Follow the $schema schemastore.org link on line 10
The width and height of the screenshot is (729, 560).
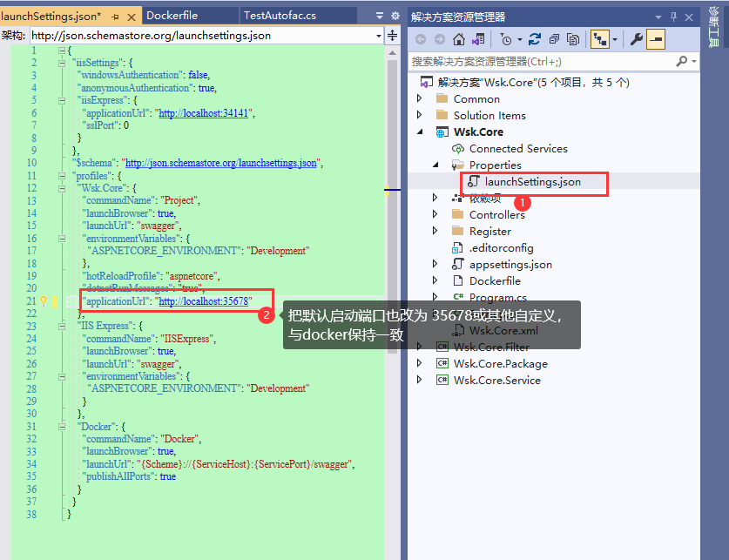(x=221, y=163)
